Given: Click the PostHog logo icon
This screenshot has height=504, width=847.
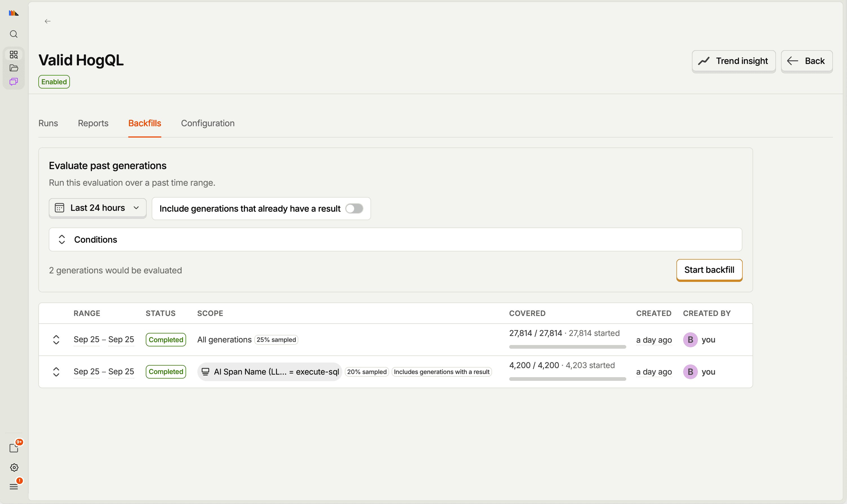Looking at the screenshot, I should [x=14, y=13].
